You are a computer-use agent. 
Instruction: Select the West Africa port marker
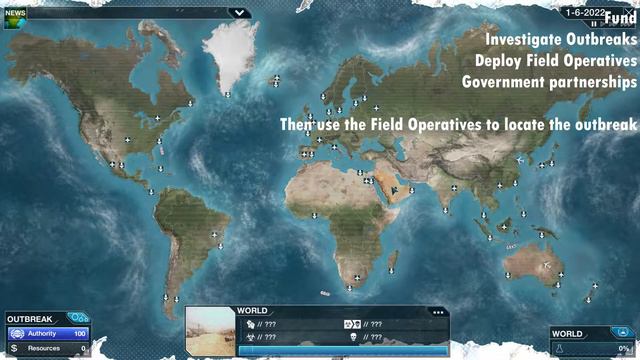[314, 216]
